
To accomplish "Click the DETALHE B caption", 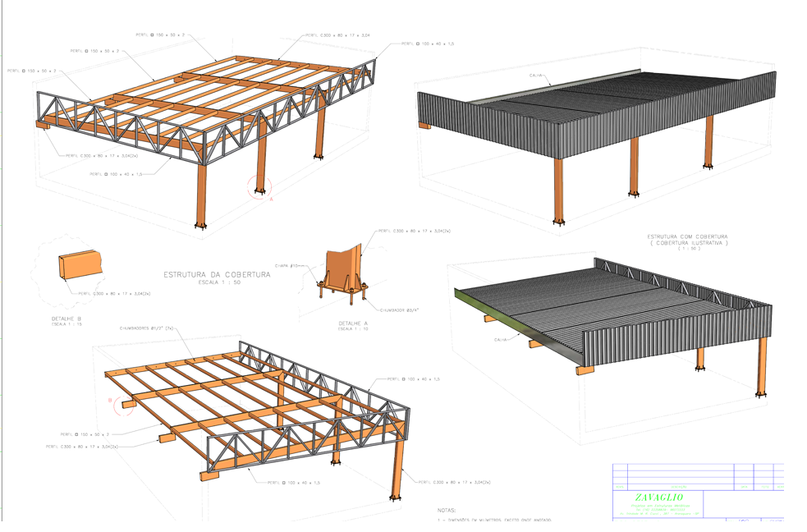I will click(x=67, y=318).
